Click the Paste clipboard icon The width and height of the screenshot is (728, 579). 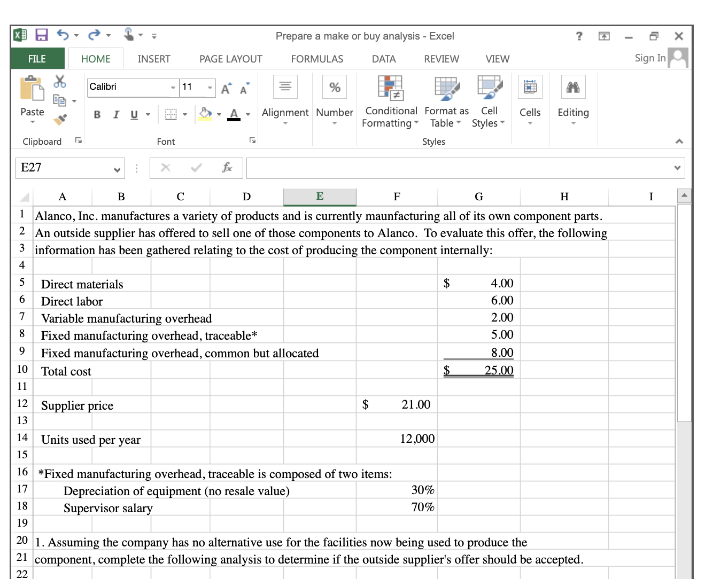[32, 88]
